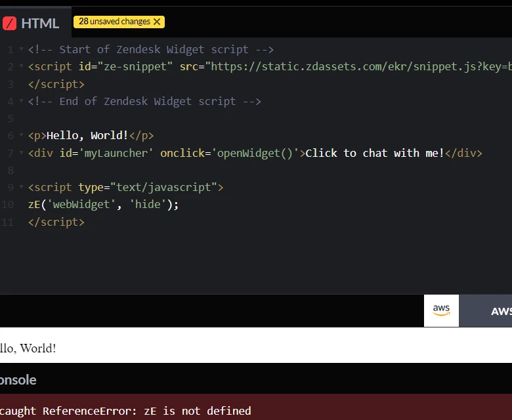Click closing </script> tag on line 3
The width and height of the screenshot is (512, 420).
coord(56,84)
